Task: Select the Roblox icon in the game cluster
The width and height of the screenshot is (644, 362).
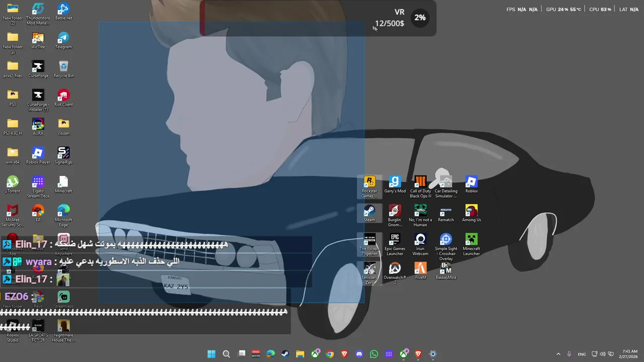Action: tap(471, 185)
